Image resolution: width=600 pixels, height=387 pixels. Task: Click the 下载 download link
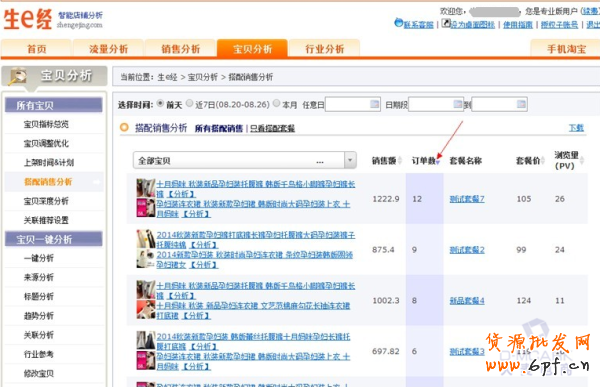(576, 128)
